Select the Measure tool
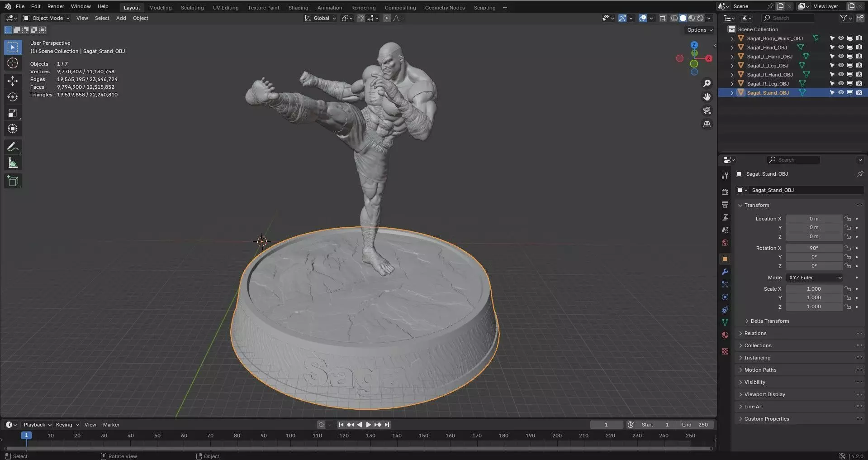Image resolution: width=868 pixels, height=460 pixels. [x=13, y=163]
